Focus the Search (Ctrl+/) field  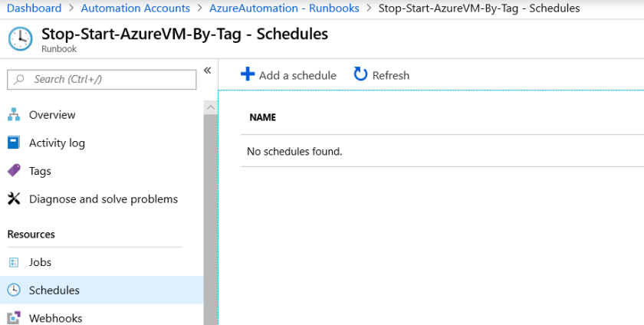(101, 79)
